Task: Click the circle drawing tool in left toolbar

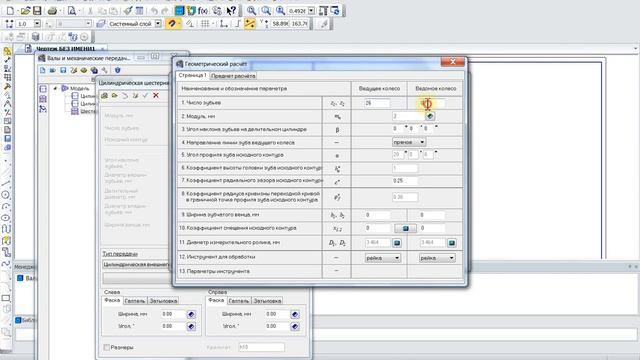Action: pyautogui.click(x=6, y=195)
